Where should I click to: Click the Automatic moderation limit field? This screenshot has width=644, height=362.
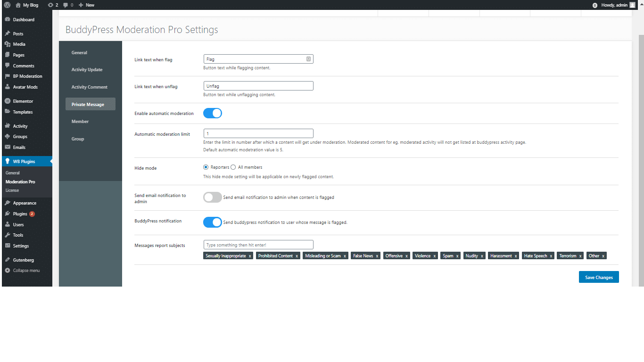coord(258,134)
